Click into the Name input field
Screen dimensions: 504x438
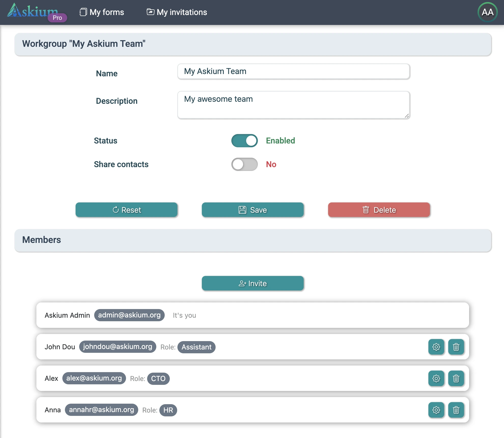tap(293, 71)
